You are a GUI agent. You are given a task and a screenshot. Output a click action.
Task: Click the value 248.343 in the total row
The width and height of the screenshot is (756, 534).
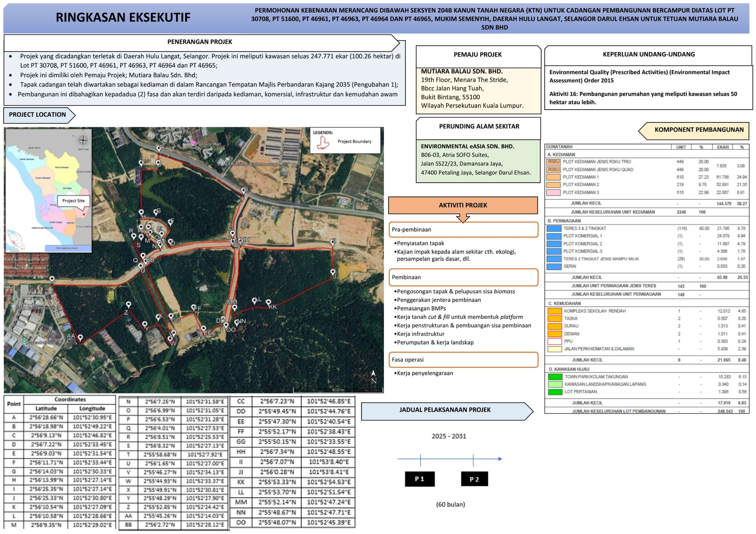(x=725, y=411)
